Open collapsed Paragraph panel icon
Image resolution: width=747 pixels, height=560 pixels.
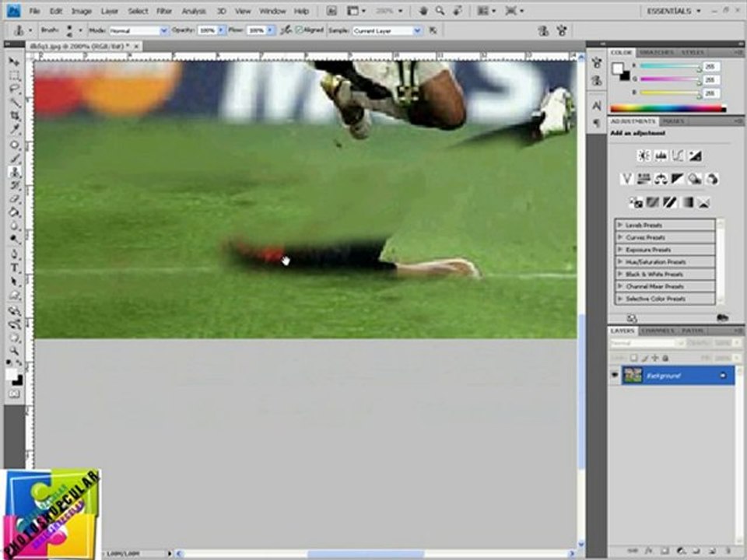[x=597, y=124]
